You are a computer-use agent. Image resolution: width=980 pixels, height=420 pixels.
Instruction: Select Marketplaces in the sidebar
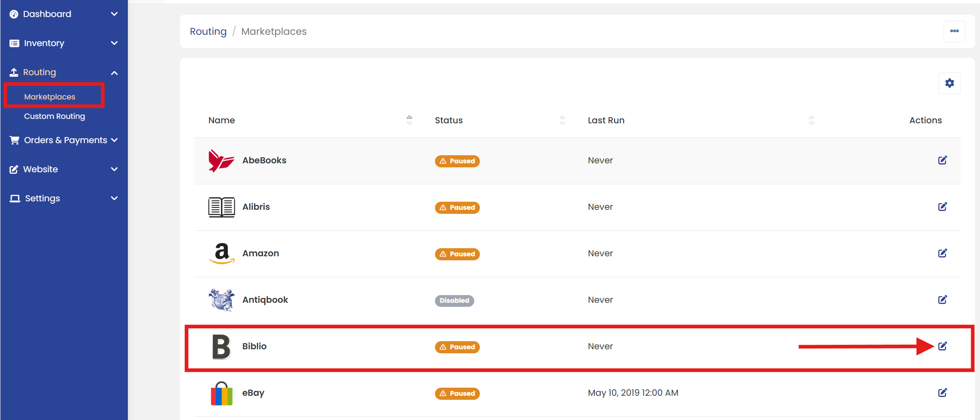pos(50,97)
